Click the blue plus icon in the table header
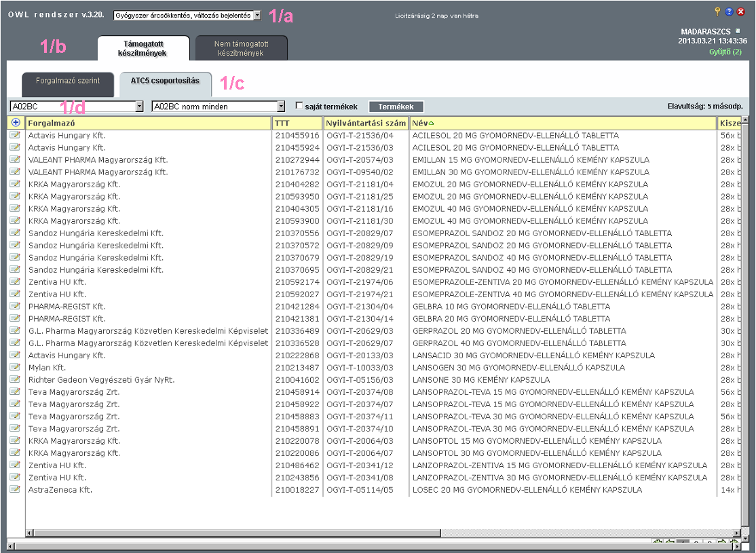The width and height of the screenshot is (756, 553). [x=16, y=122]
